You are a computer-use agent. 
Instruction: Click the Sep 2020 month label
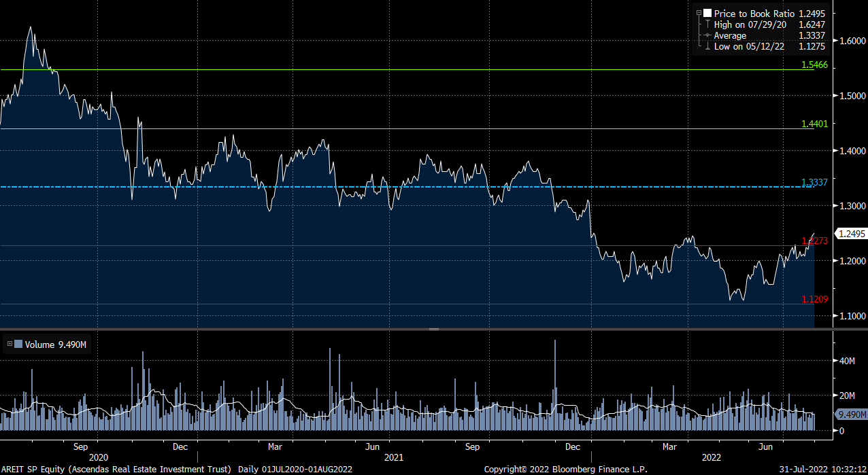[x=80, y=447]
